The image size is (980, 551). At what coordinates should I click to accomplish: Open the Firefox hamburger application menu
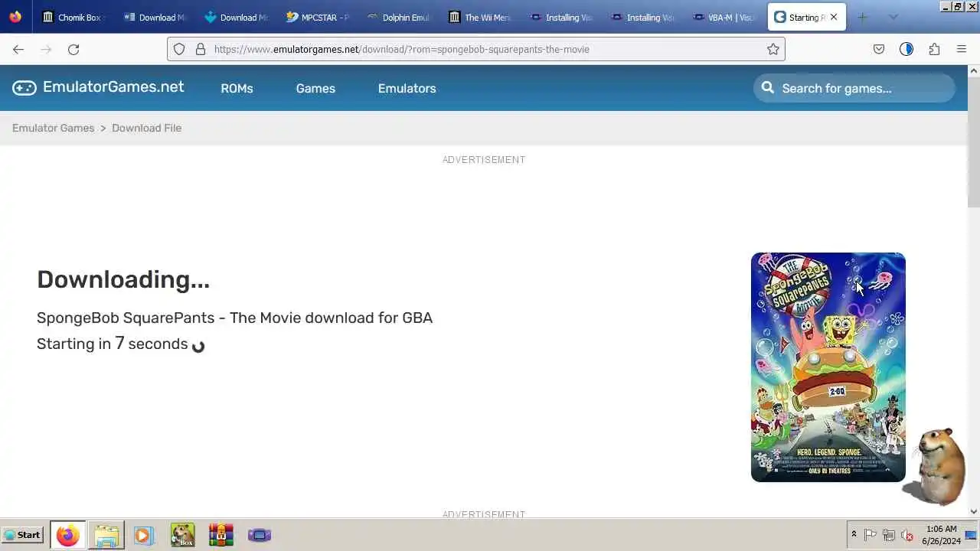click(962, 49)
